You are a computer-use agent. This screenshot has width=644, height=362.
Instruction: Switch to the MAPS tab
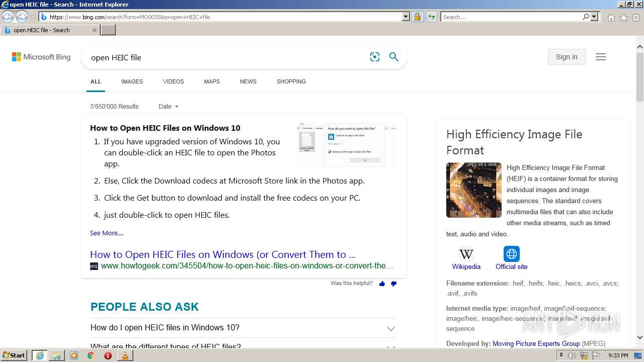point(212,81)
